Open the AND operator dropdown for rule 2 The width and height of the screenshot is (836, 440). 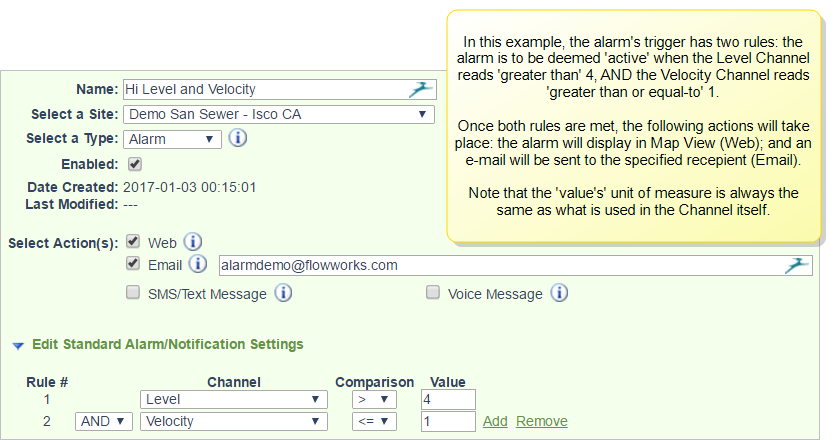[x=103, y=421]
